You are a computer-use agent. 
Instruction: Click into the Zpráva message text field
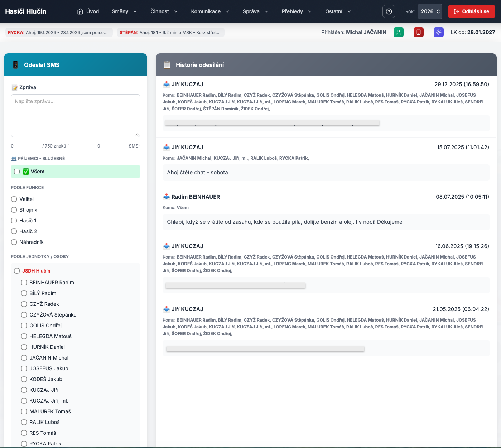pos(75,115)
